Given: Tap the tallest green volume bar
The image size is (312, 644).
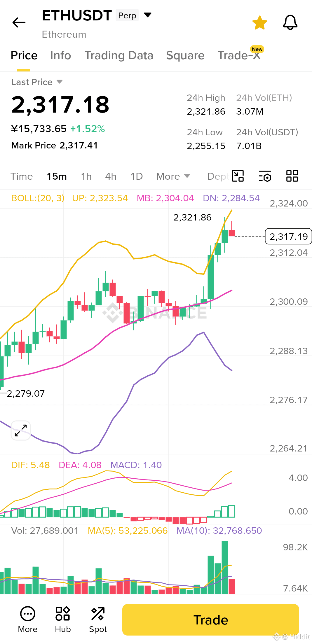Looking at the screenshot, I should 225,567.
